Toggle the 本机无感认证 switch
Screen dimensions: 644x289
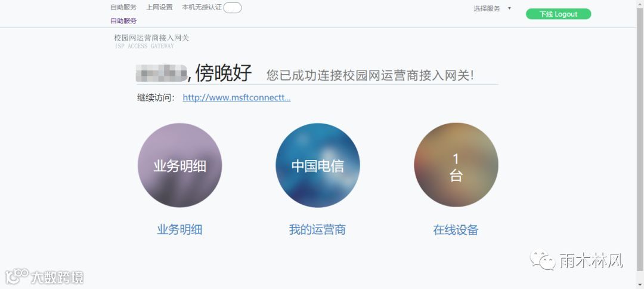tap(233, 8)
